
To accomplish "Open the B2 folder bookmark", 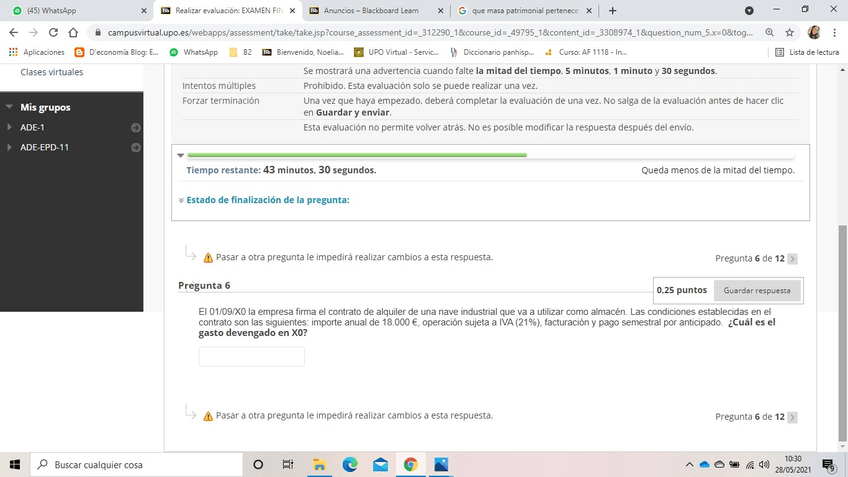I will [x=241, y=52].
